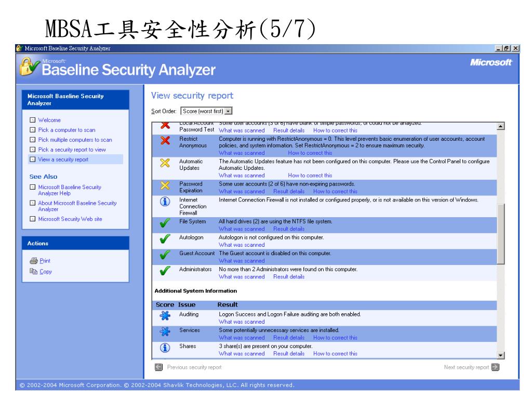This screenshot has width=532, height=399.
Task: Select View a security report
Action: point(63,159)
